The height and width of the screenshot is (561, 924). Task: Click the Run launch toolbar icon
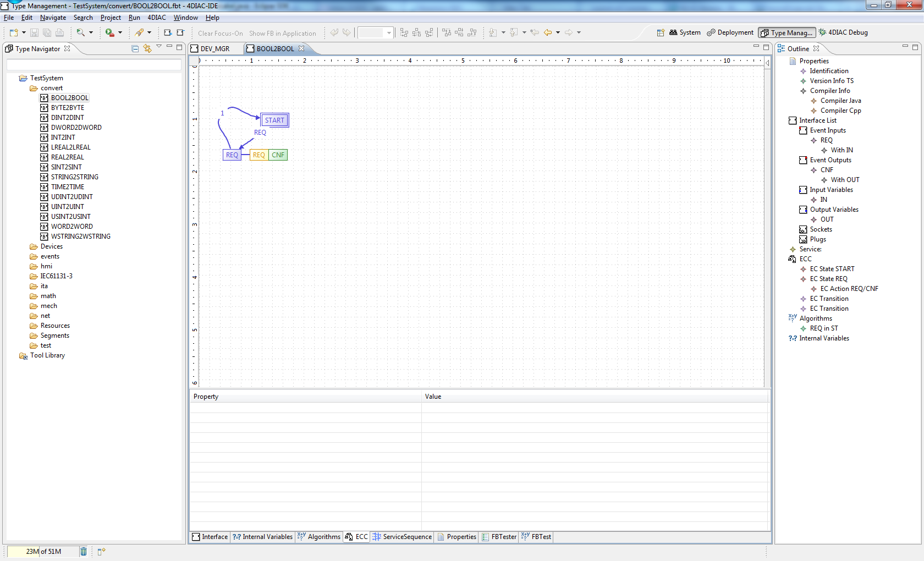(110, 32)
